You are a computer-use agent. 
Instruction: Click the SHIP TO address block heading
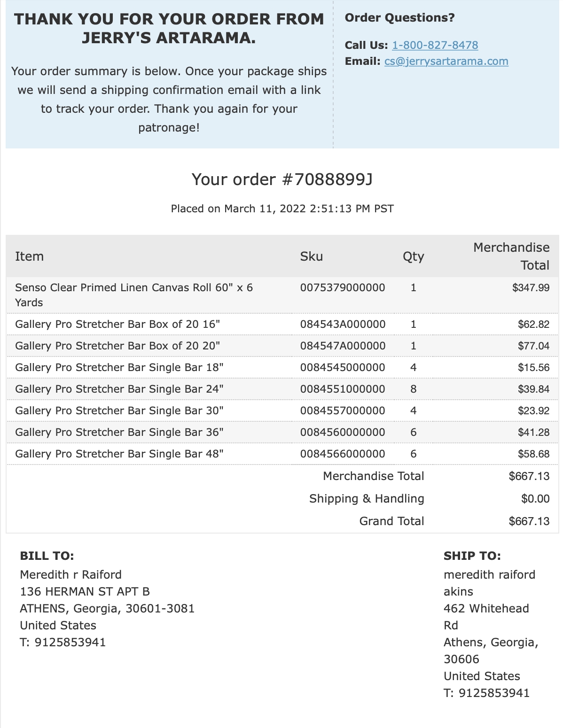[x=472, y=556]
